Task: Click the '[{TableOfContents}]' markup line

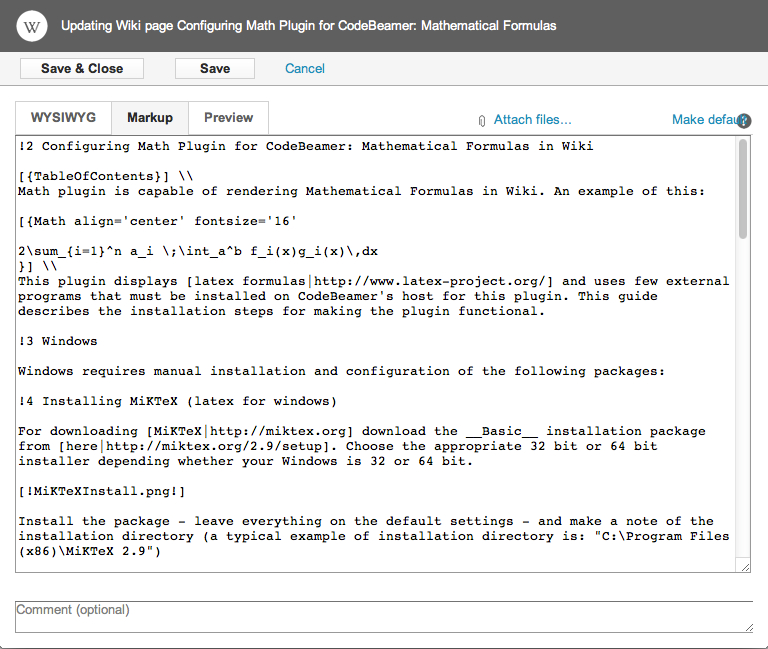Action: point(105,176)
